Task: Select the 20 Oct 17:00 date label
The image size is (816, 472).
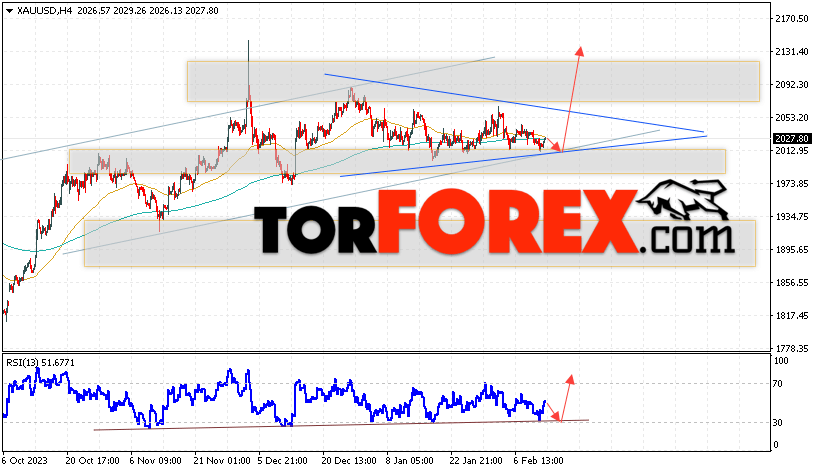Action: (92, 461)
